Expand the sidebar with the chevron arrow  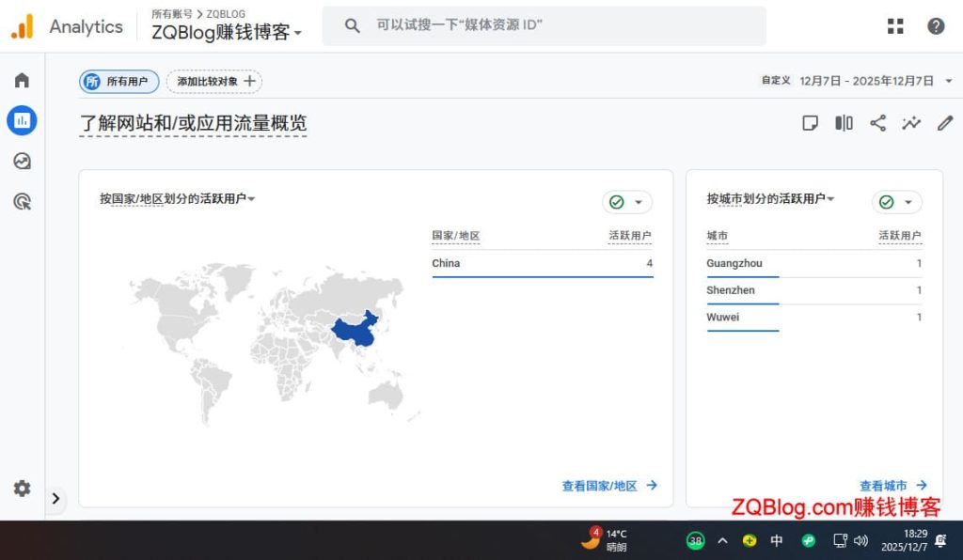coord(55,499)
